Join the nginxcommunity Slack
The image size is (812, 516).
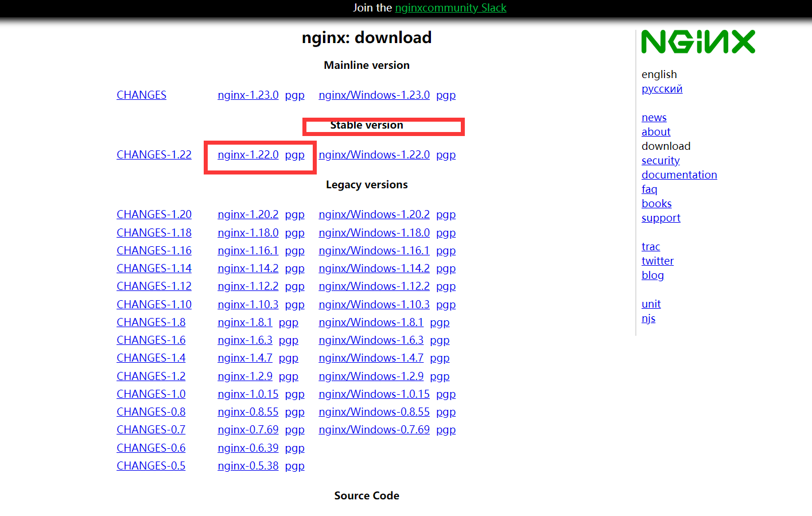[450, 8]
